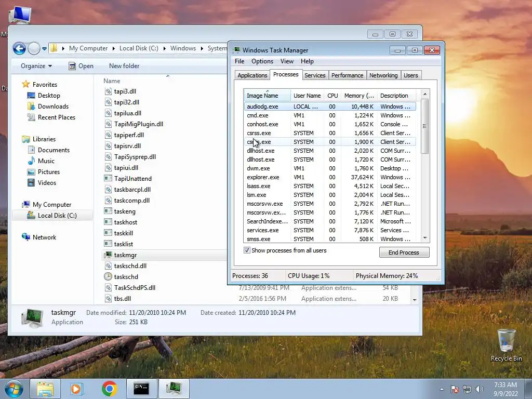The width and height of the screenshot is (532, 399).
Task: Switch to Networking tab
Action: [383, 75]
